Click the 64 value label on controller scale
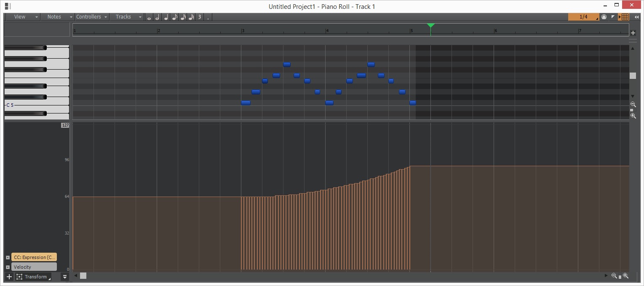 (x=67, y=197)
